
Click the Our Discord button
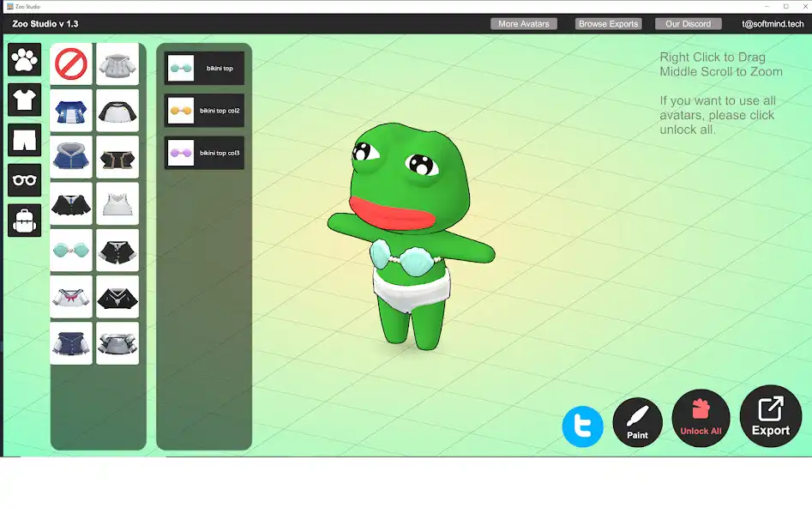coord(688,24)
